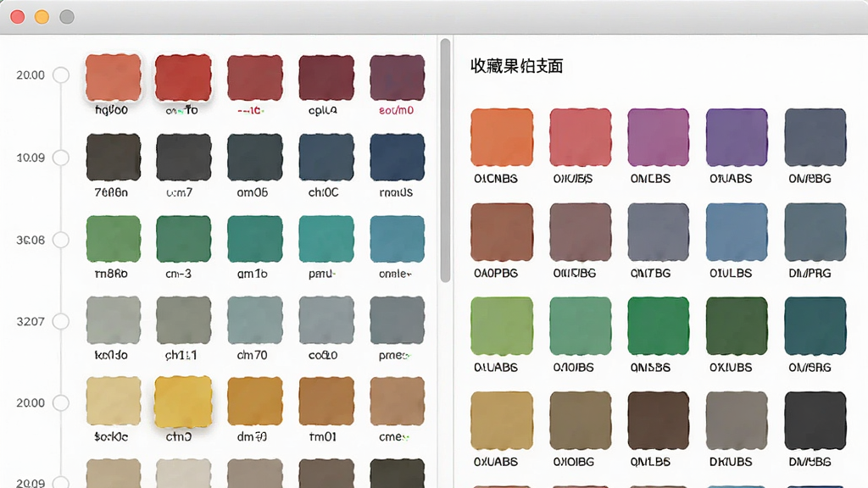Screen dimensions: 868x488
Task: Select the blue swatch labeled OIULBS
Action: (x=737, y=232)
